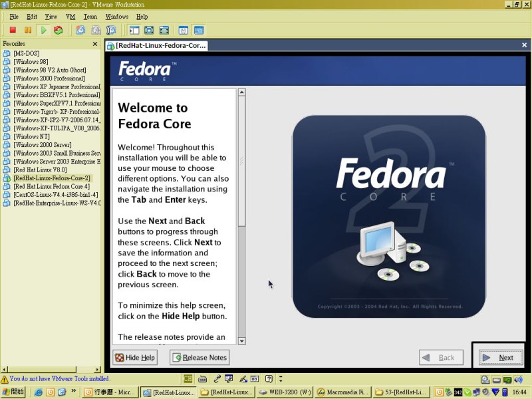Image resolution: width=532 pixels, height=399 pixels.
Task: Open the snapshot manager toolbar icon
Action: click(111, 30)
